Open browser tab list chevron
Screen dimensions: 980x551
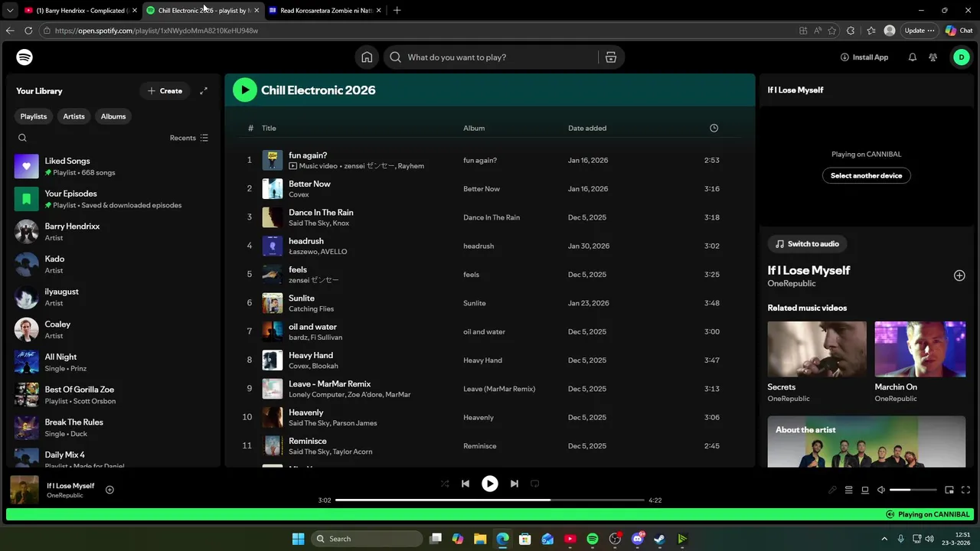coord(9,10)
